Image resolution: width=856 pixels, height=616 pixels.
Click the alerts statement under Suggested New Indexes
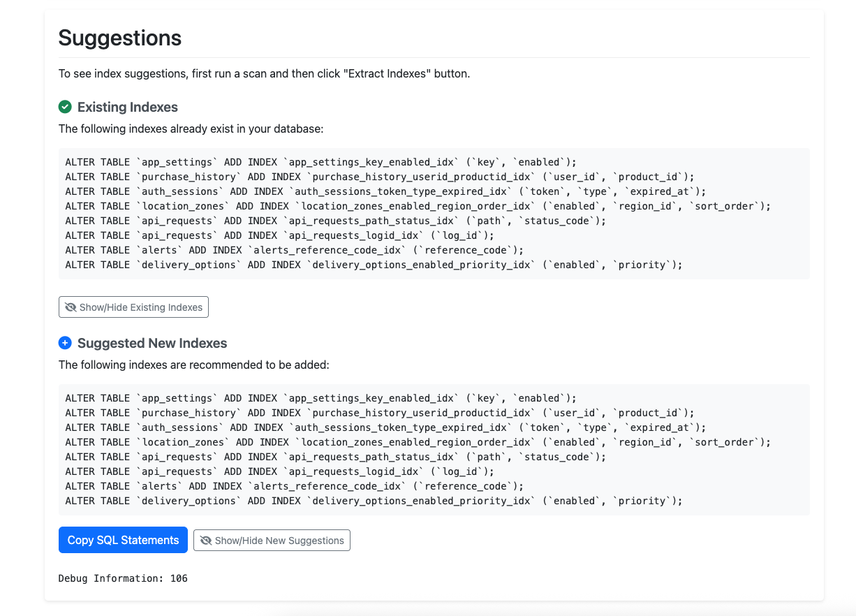[x=294, y=486]
